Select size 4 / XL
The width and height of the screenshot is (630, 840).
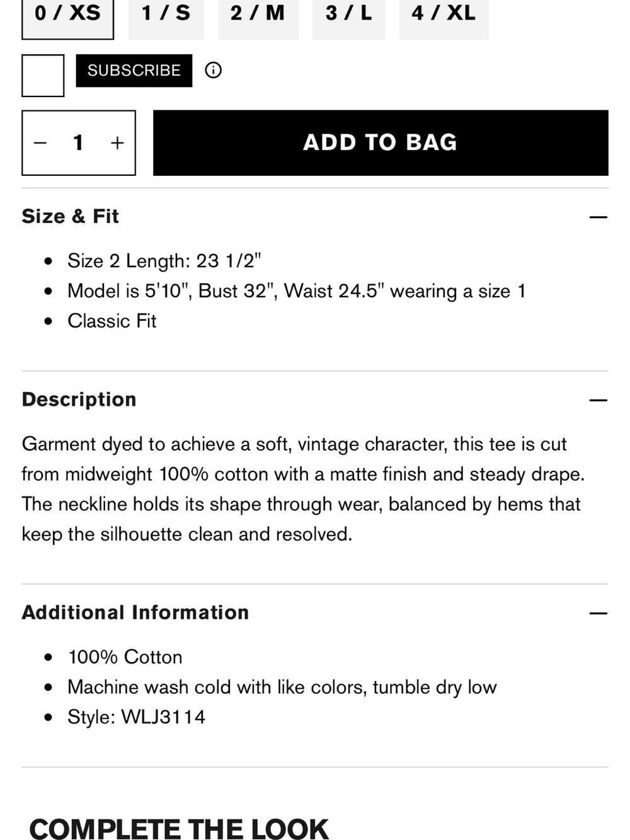(x=444, y=16)
